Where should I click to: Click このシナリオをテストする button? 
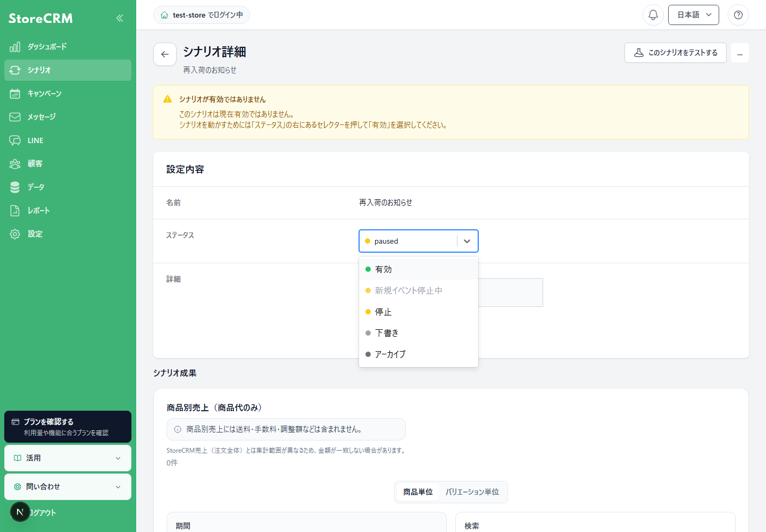pyautogui.click(x=676, y=53)
